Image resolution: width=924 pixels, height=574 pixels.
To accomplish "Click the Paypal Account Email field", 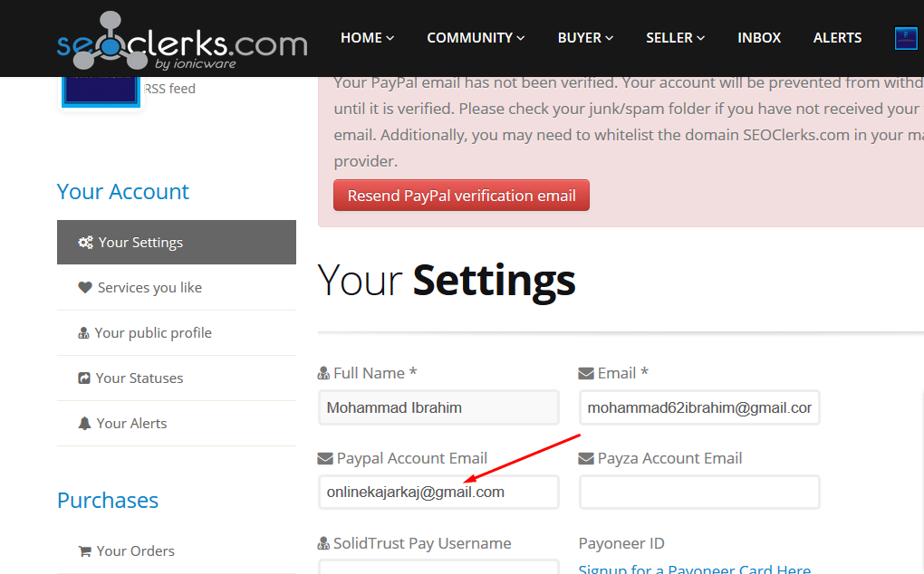I will coord(438,493).
